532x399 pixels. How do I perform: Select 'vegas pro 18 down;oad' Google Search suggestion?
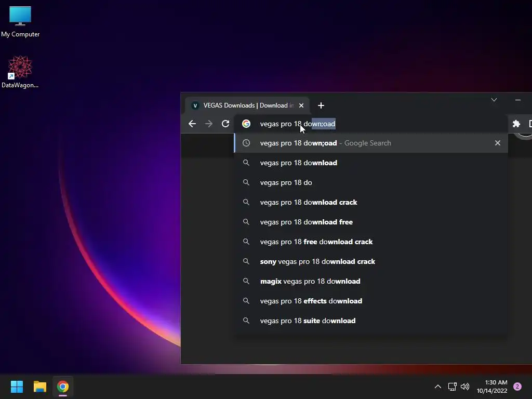[x=371, y=143]
